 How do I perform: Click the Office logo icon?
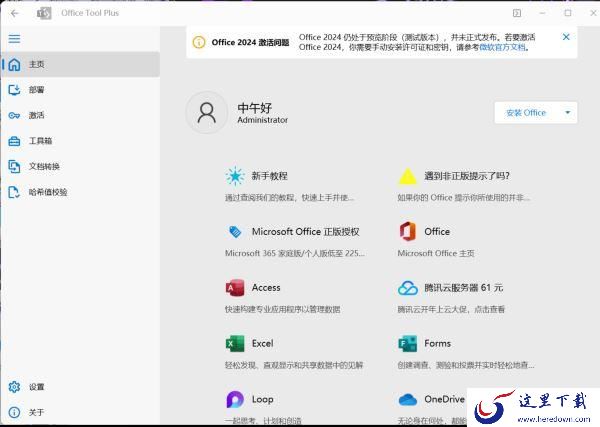[408, 231]
